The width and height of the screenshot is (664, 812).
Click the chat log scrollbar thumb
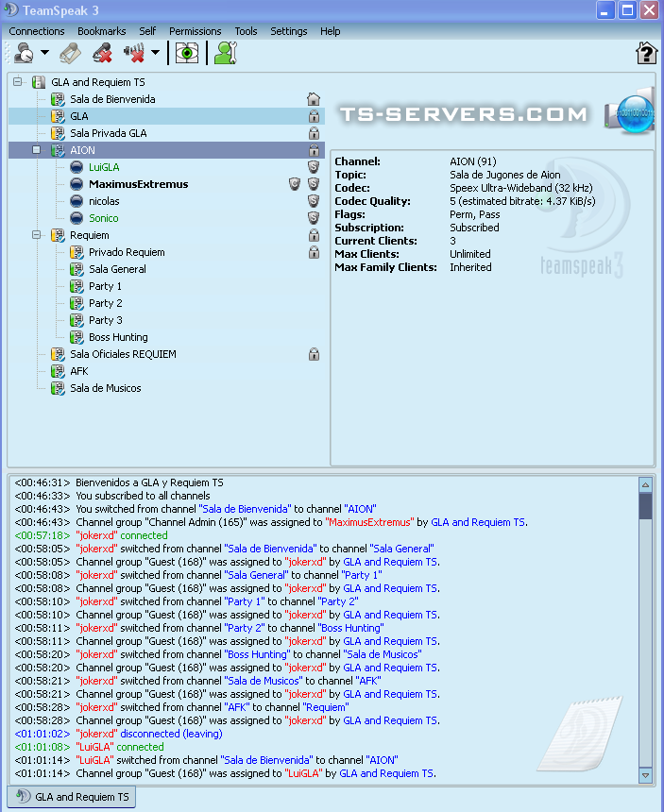(645, 506)
